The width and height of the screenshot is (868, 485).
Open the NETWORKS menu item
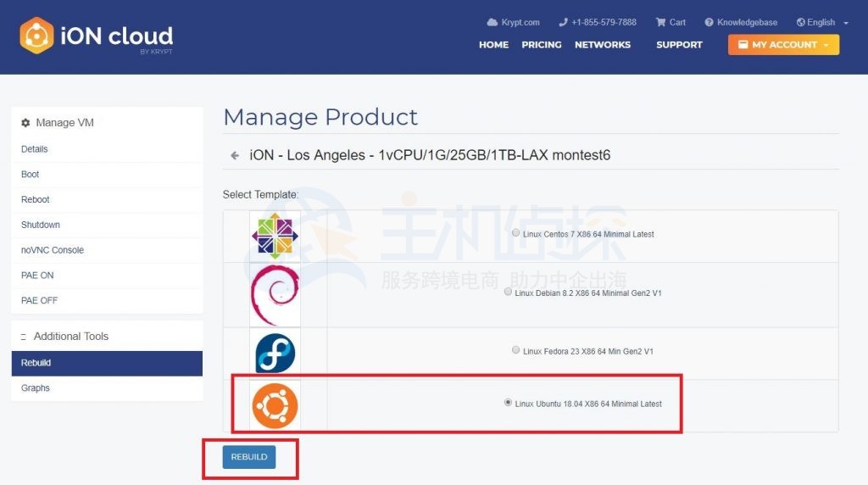pyautogui.click(x=603, y=45)
